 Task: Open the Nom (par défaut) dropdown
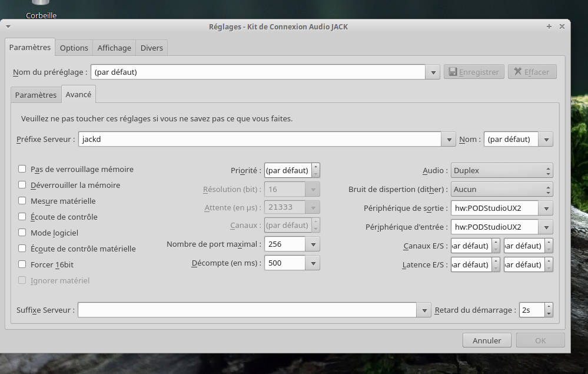point(546,139)
